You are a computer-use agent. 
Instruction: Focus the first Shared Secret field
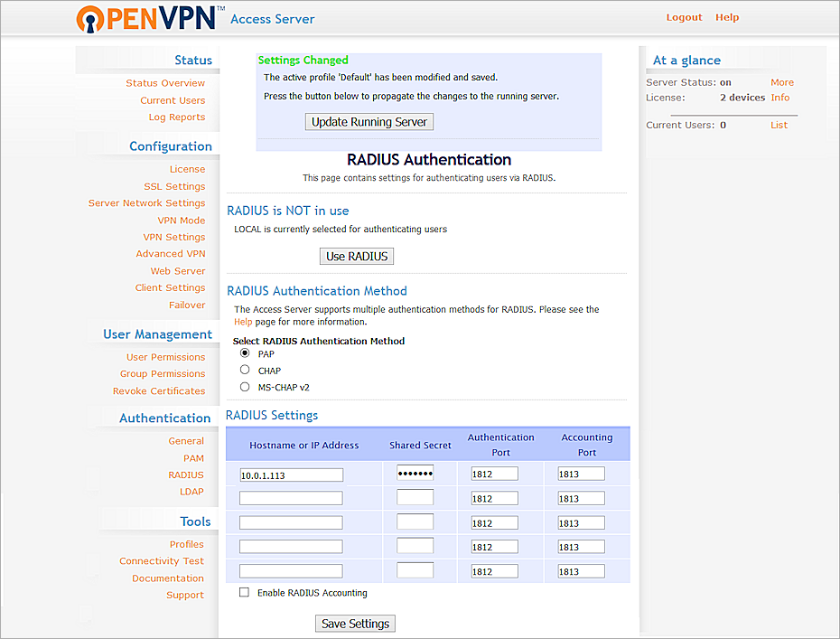click(415, 474)
